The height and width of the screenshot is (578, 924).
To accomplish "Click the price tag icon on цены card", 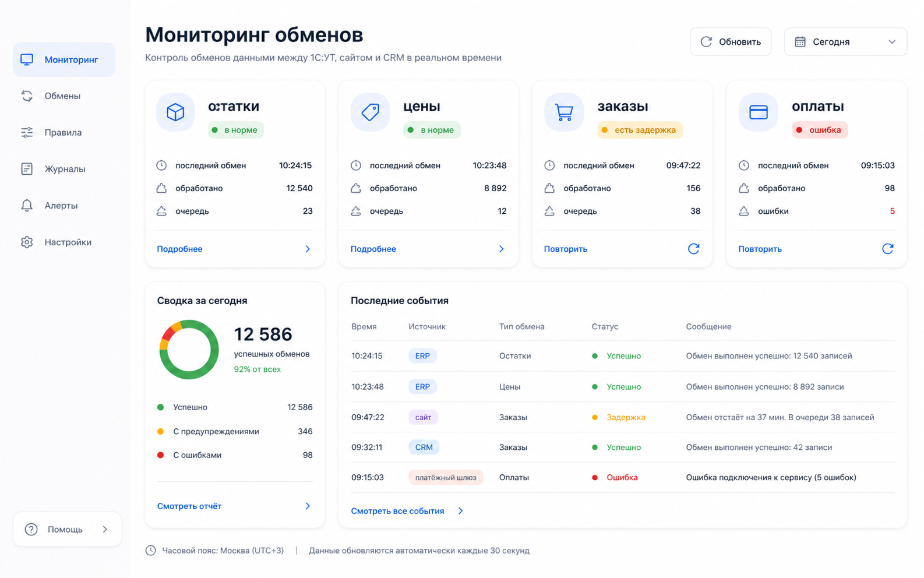I will [370, 112].
